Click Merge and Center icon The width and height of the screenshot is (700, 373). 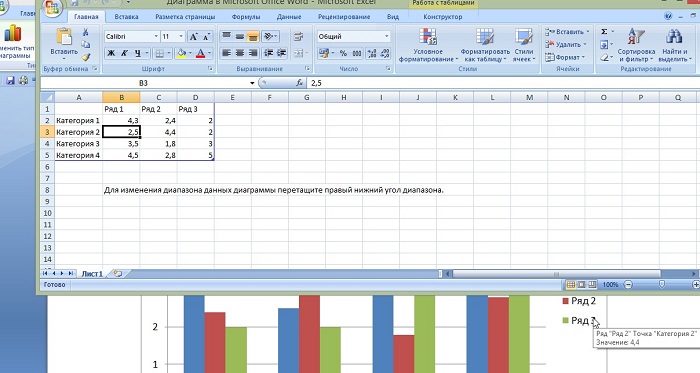298,54
